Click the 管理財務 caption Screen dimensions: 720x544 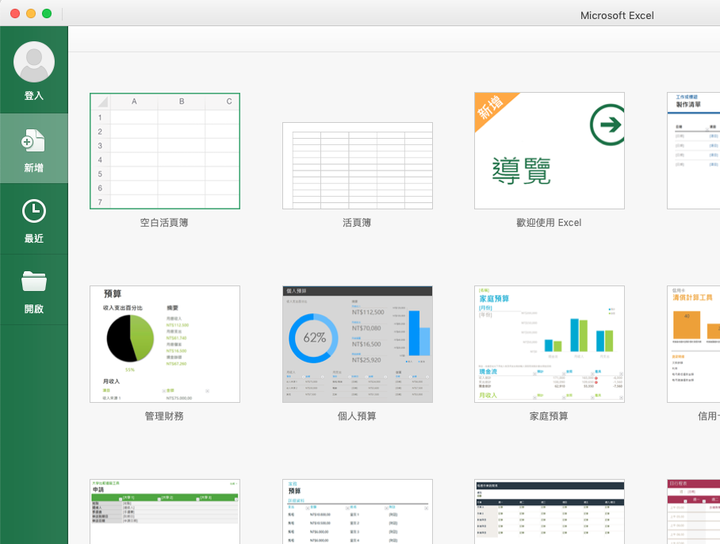click(x=164, y=416)
